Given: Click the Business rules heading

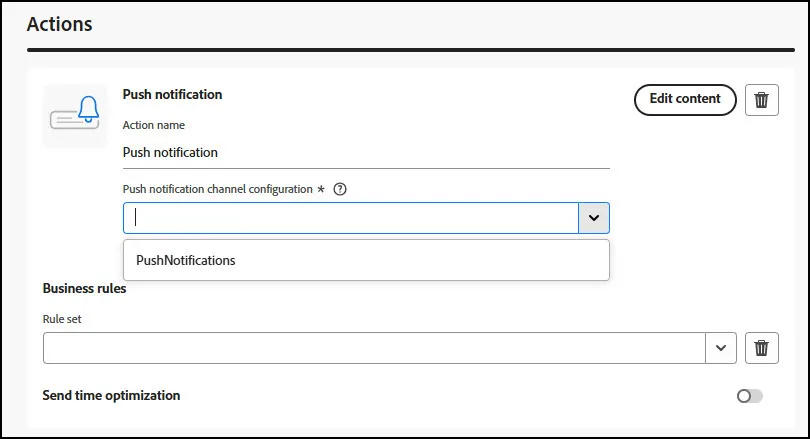Looking at the screenshot, I should [x=85, y=288].
